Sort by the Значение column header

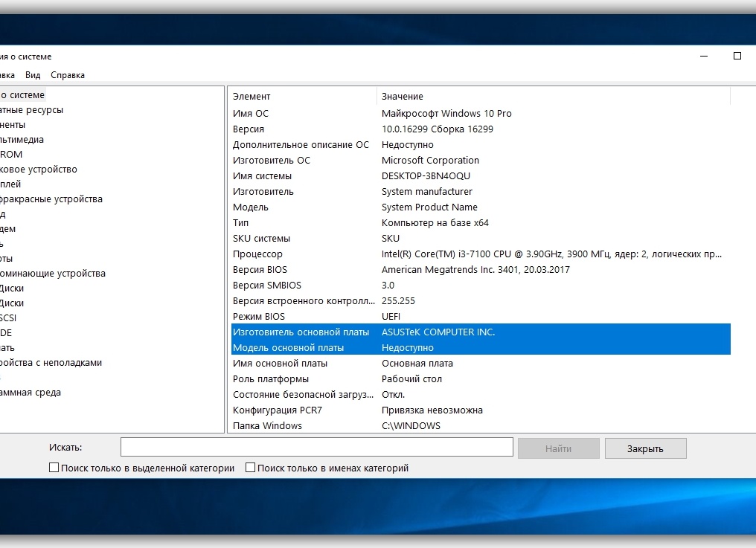403,97
